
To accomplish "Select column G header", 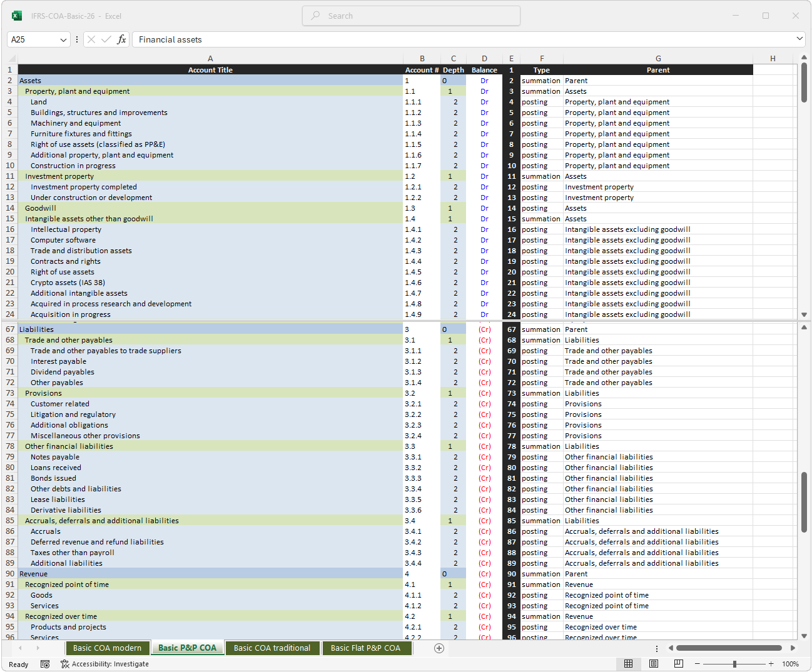I will [658, 59].
